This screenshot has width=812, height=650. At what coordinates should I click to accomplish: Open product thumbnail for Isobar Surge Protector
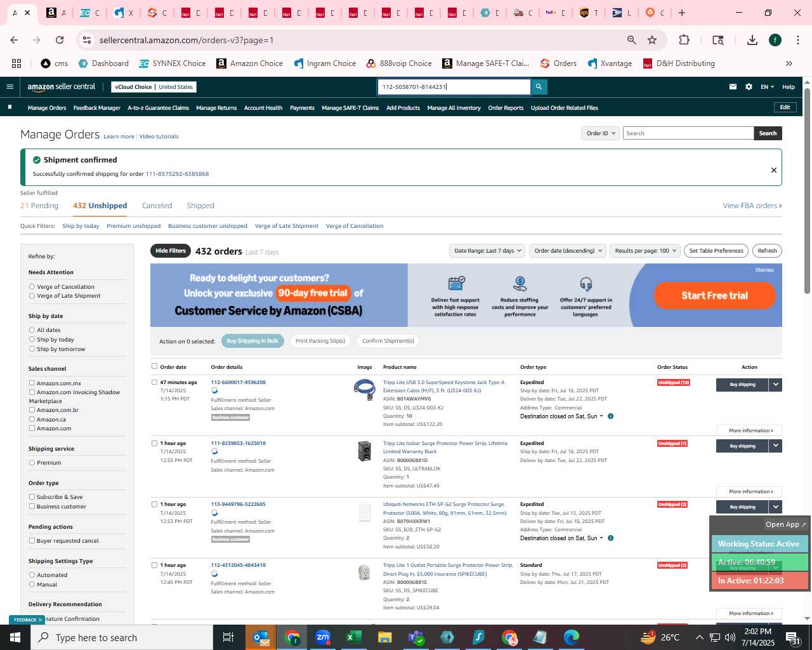[x=364, y=451]
